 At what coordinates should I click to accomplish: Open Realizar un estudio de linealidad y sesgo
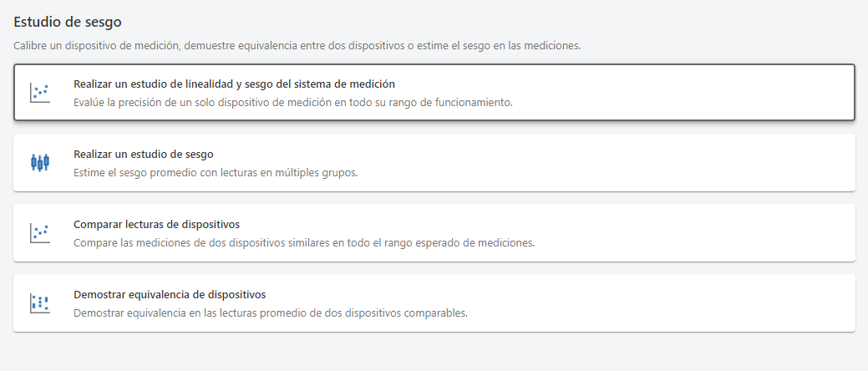234,84
